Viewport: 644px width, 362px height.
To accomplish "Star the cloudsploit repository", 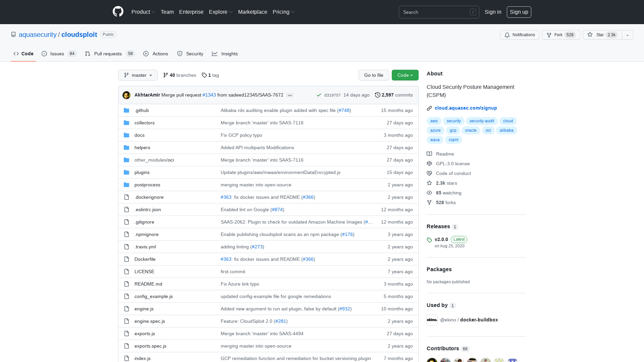I will click(602, 35).
